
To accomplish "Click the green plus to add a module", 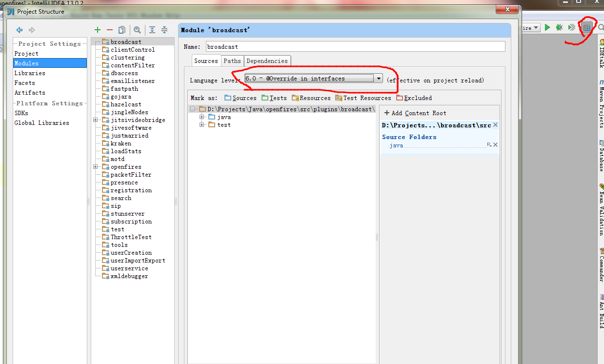I will tap(97, 30).
